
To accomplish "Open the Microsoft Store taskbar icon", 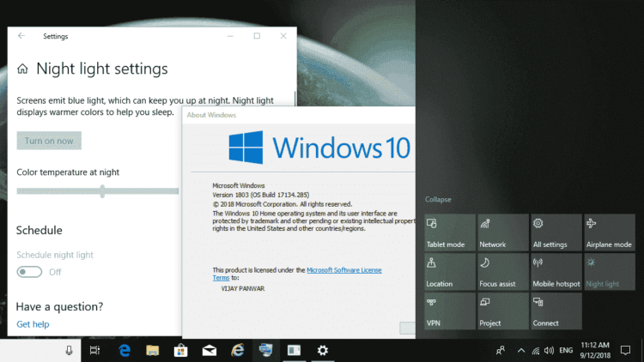I will [x=180, y=350].
